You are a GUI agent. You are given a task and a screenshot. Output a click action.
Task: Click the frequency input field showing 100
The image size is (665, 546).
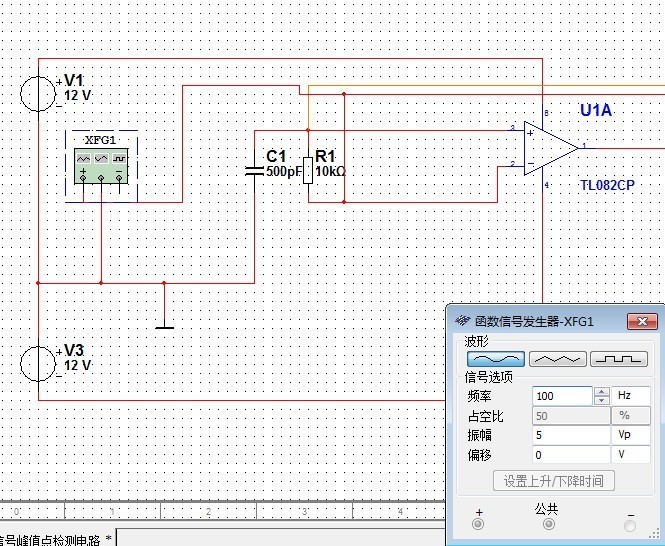[562, 396]
